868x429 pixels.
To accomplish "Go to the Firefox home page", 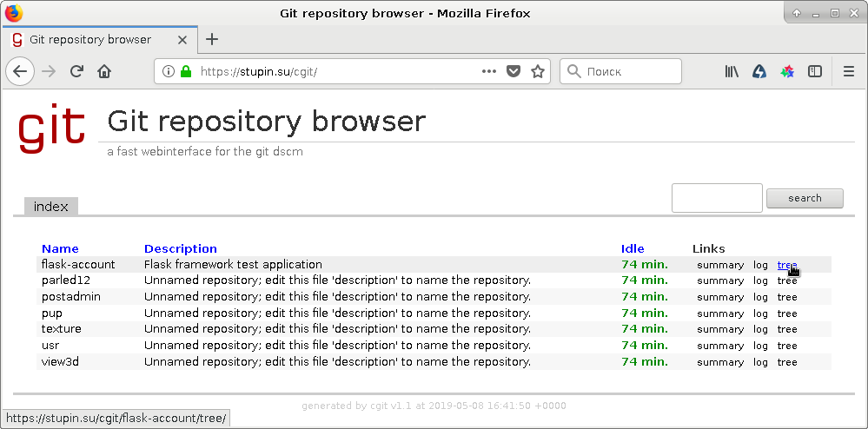I will (104, 71).
